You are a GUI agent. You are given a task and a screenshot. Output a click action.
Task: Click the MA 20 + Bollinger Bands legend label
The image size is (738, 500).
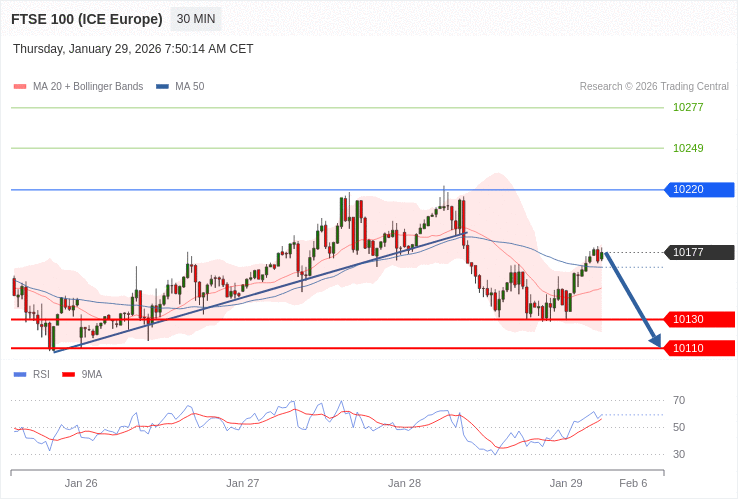point(88,87)
